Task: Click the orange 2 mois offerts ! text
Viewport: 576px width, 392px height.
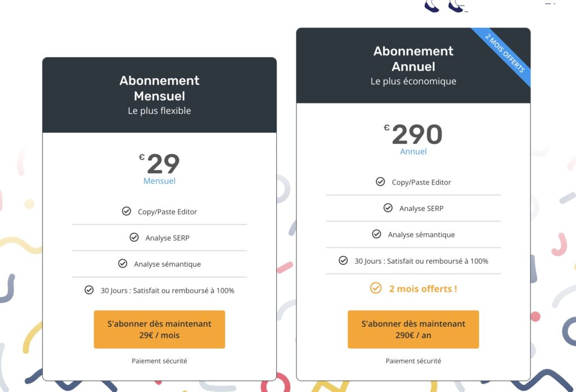Action: [x=423, y=289]
